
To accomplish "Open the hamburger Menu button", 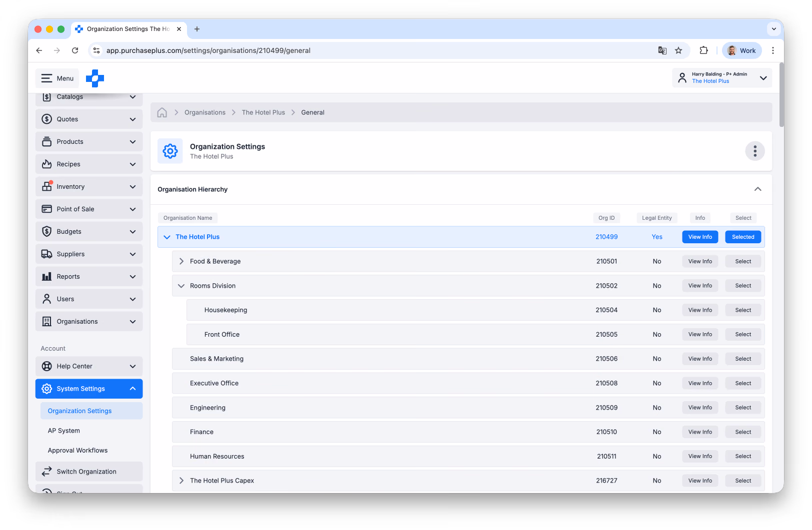I will pyautogui.click(x=57, y=78).
